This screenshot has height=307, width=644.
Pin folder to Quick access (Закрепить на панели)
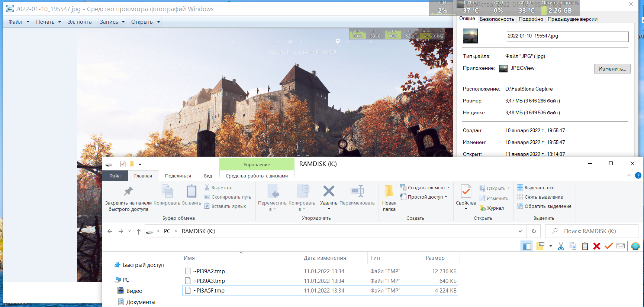tap(128, 199)
